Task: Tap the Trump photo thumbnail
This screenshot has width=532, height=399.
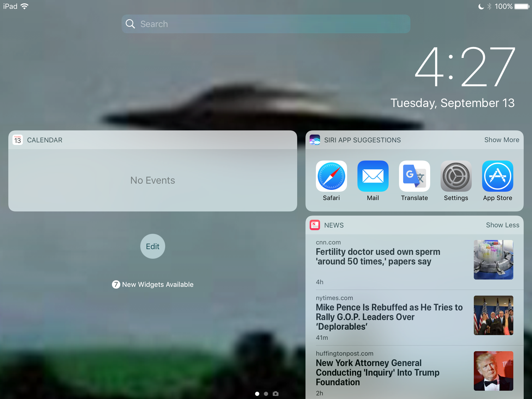Action: tap(493, 371)
